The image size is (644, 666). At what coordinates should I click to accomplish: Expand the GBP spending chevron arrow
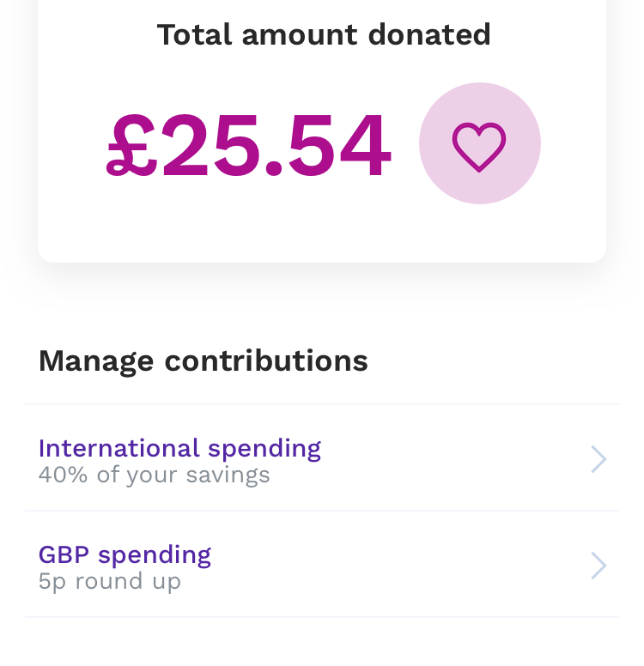pyautogui.click(x=598, y=566)
